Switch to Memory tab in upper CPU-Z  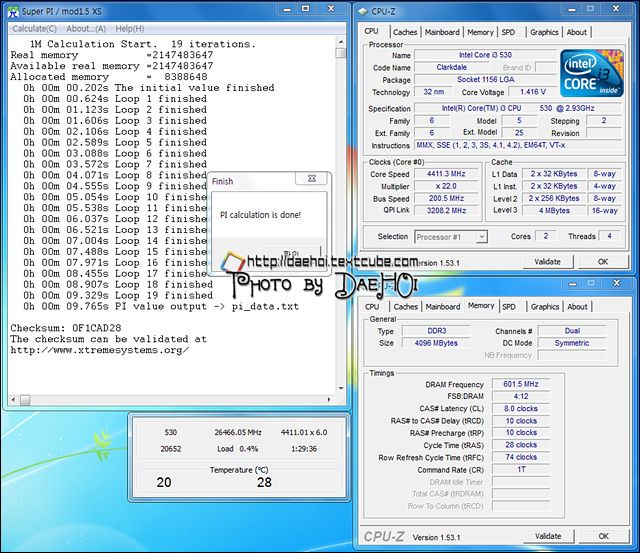(x=480, y=32)
